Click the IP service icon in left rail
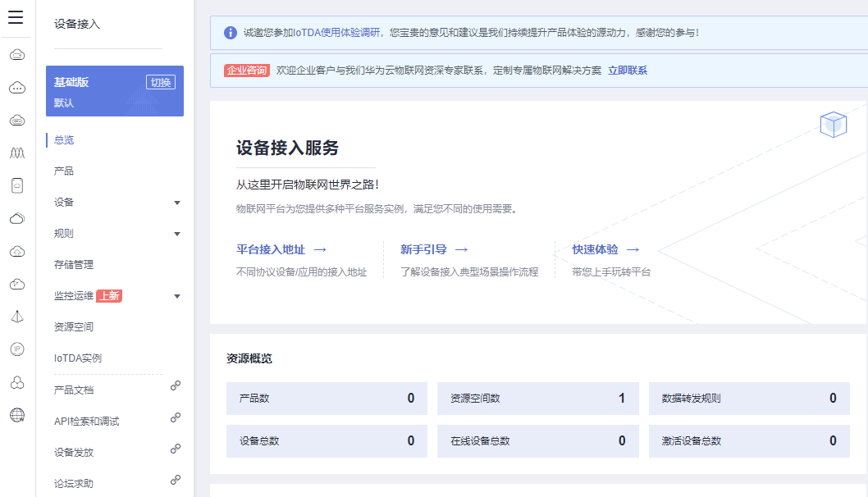This screenshot has width=868, height=497. pyautogui.click(x=17, y=349)
